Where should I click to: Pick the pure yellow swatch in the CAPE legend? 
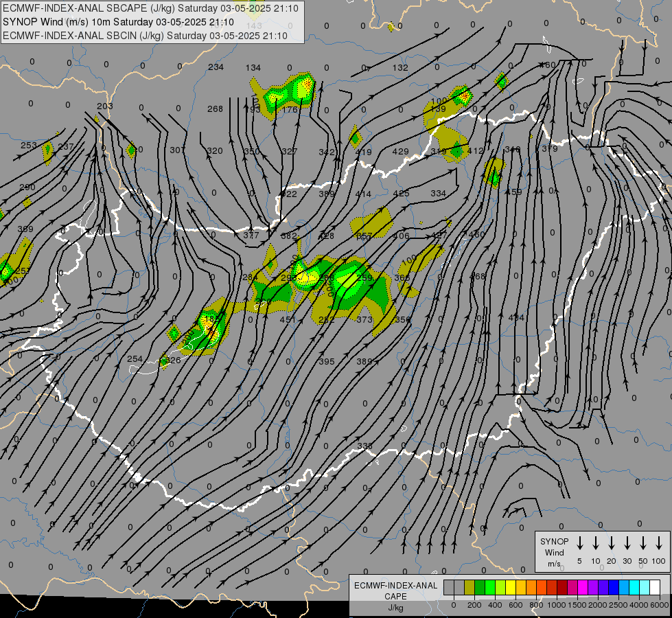click(x=511, y=587)
